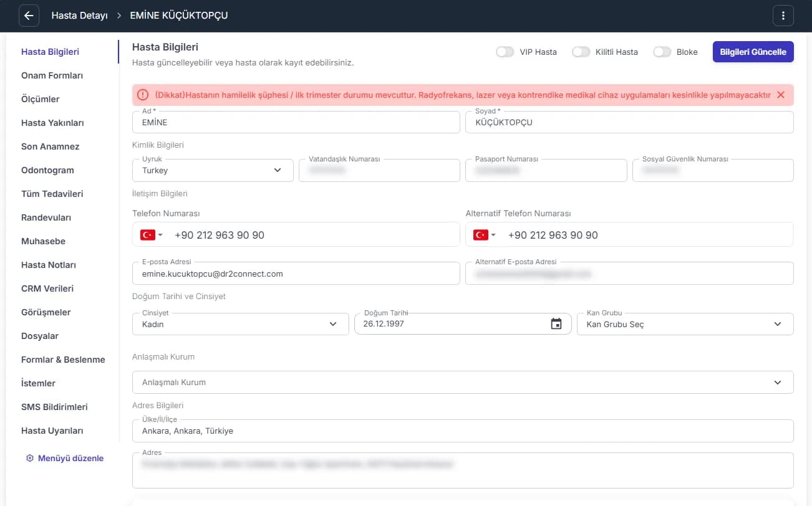Open the Uyruk dropdown showing Turkey
Screen dimensions: 812x506
(213, 170)
